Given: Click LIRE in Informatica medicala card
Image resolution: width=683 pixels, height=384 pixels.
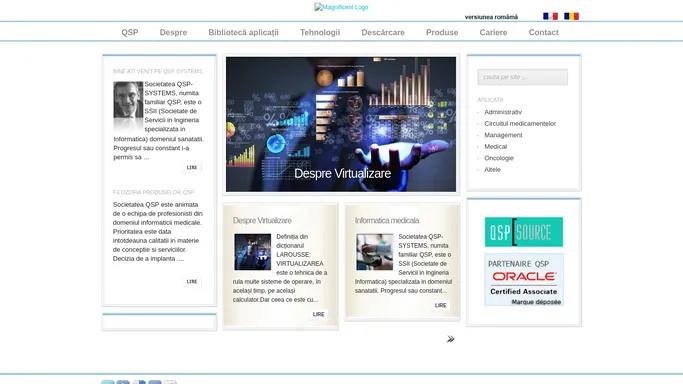Looking at the screenshot, I should [x=440, y=306].
